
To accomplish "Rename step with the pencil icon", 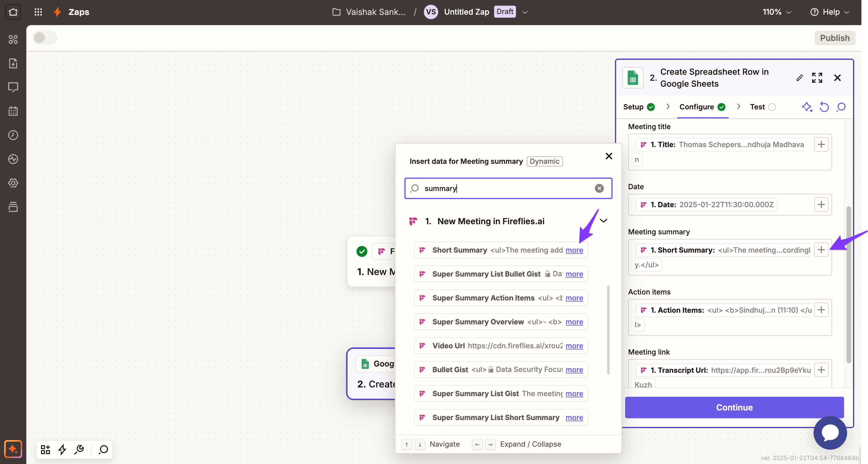I will [799, 78].
